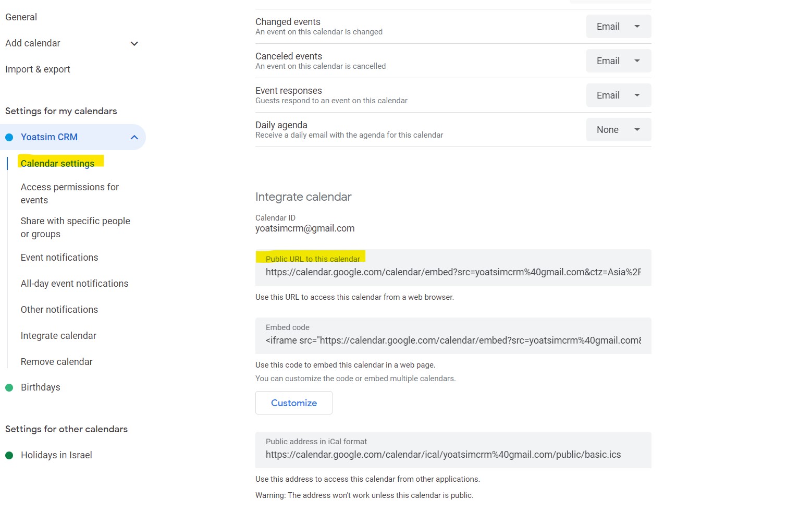Screen dimensions: 812x512
Task: Click the Holidays in Israel color dot
Action: 9,455
